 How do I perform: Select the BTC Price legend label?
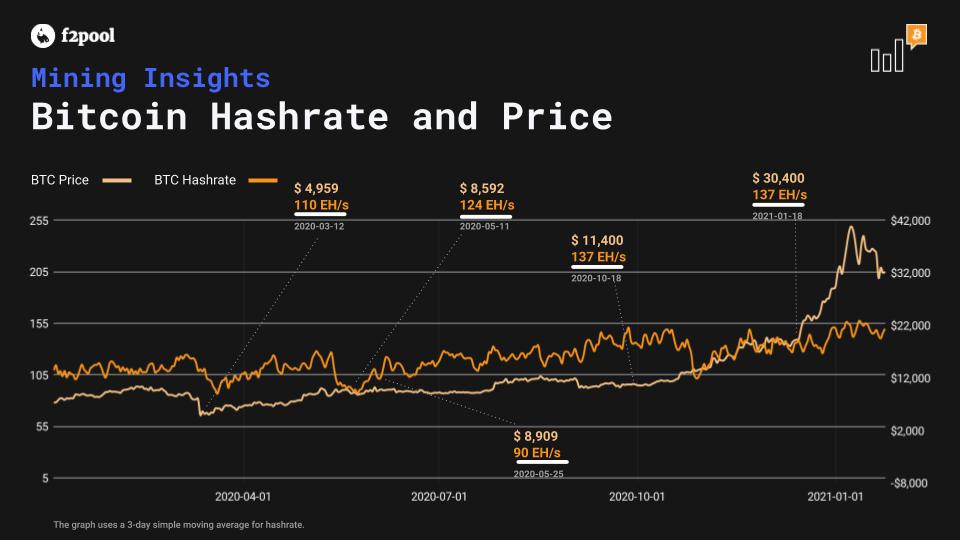point(60,180)
